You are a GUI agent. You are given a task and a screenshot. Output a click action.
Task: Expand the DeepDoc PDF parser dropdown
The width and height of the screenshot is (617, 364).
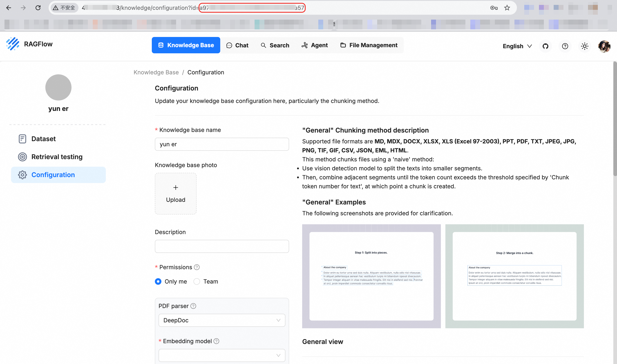point(221,320)
